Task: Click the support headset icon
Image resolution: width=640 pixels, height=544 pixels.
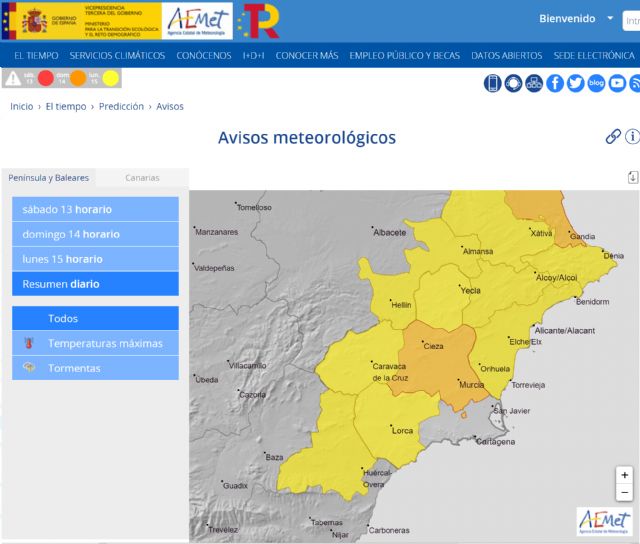Action: coord(513,83)
